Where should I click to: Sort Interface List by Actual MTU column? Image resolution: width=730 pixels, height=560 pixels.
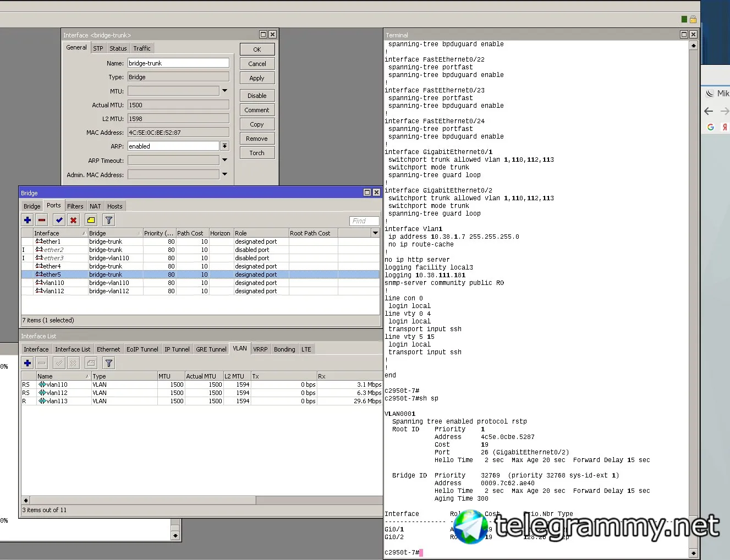[204, 376]
